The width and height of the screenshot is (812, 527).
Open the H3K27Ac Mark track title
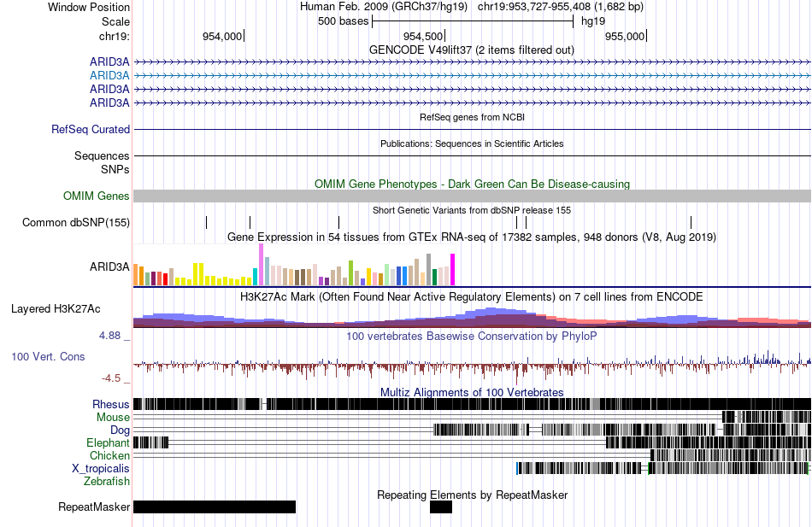472,297
